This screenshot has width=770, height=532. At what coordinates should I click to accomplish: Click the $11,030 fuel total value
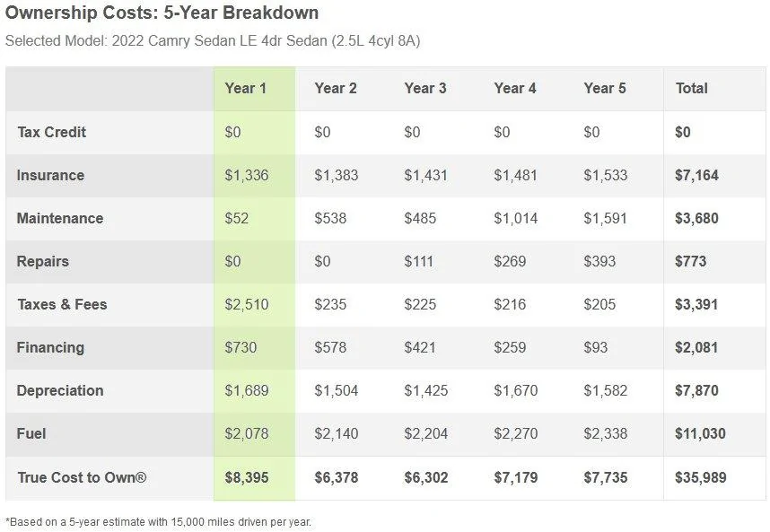(700, 433)
